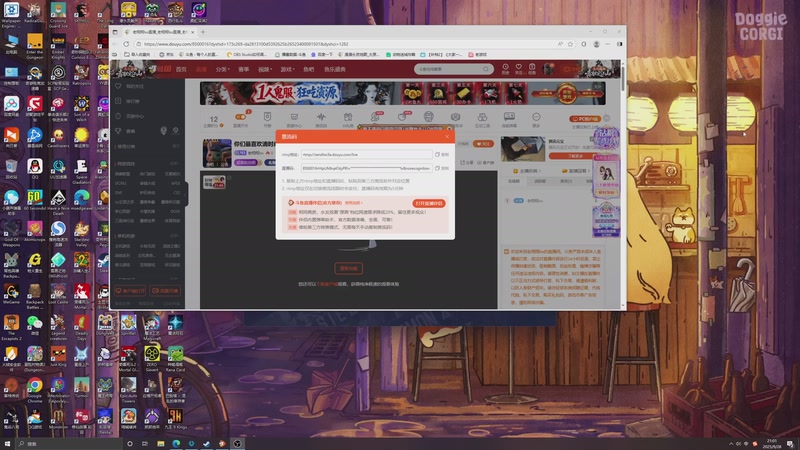Click the search magnifier icon in Douyu header
The width and height of the screenshot is (800, 450).
[486, 69]
